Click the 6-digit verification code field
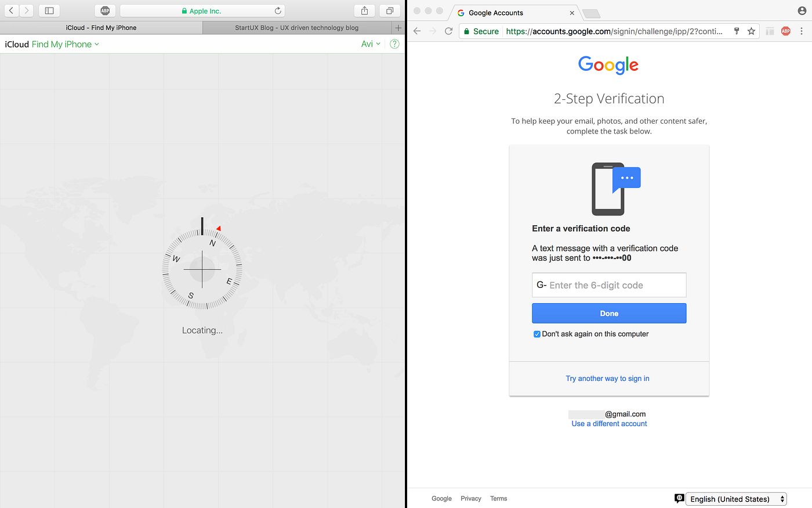Screen dimensions: 812x508 [x=609, y=285]
